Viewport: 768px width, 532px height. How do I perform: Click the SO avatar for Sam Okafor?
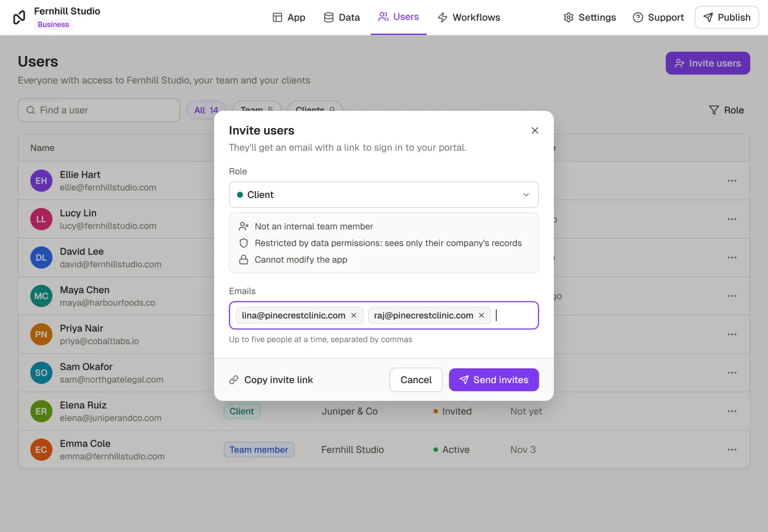[41, 373]
